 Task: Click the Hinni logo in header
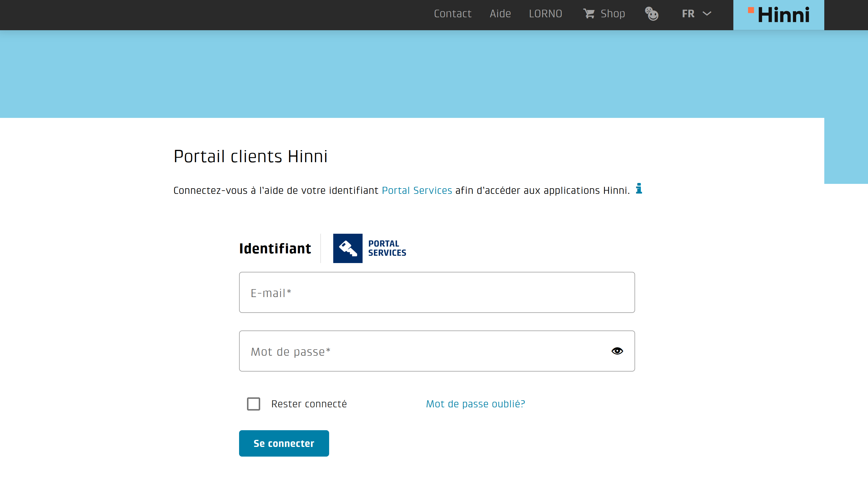pyautogui.click(x=779, y=15)
